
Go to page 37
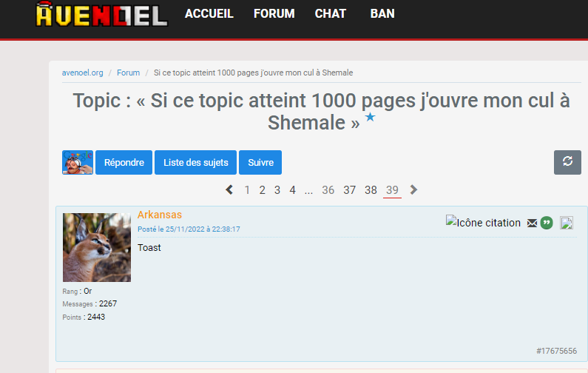(x=350, y=190)
